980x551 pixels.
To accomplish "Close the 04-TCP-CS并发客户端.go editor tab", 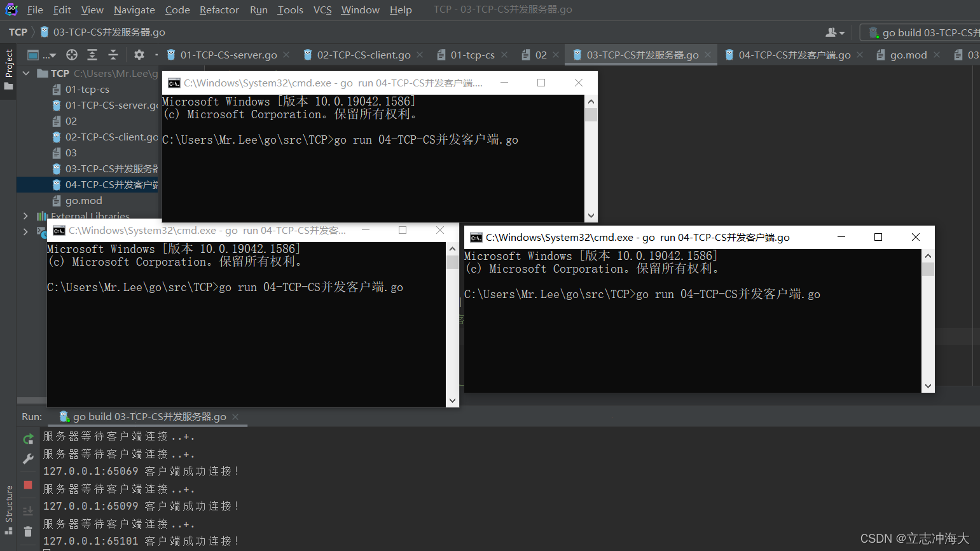I will click(x=860, y=55).
